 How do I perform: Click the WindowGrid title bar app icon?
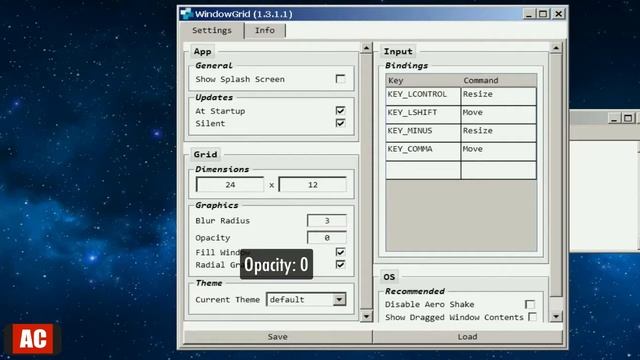[x=186, y=14]
